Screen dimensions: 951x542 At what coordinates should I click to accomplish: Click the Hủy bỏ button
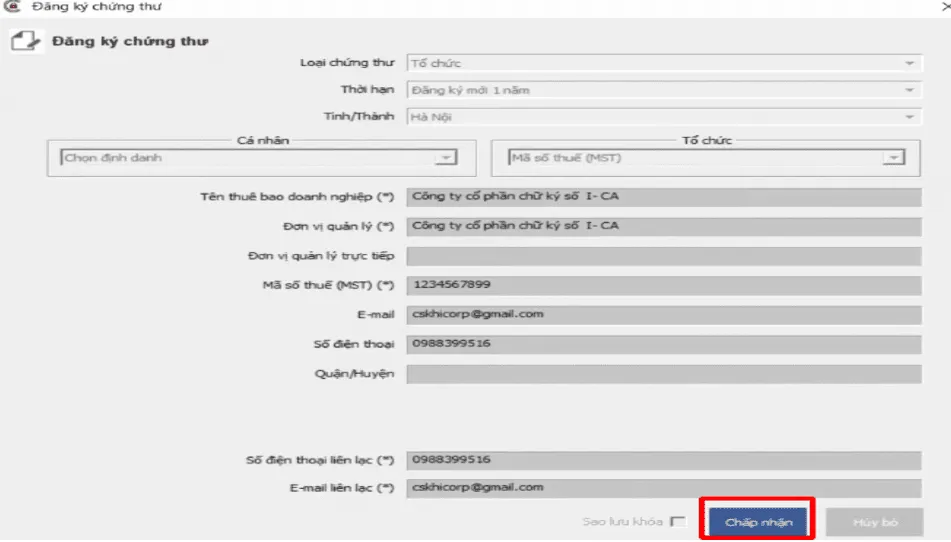click(875, 521)
